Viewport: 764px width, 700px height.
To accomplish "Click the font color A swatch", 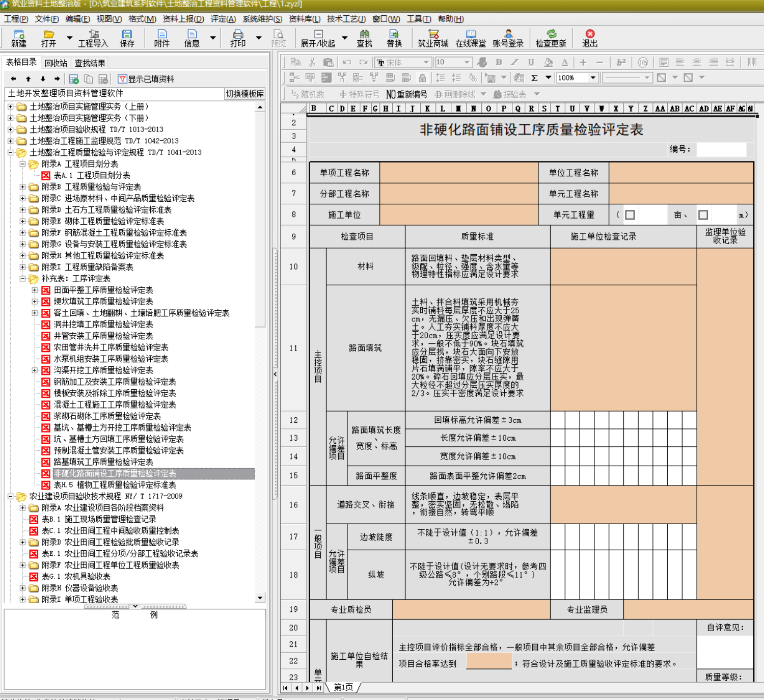I will 565,62.
